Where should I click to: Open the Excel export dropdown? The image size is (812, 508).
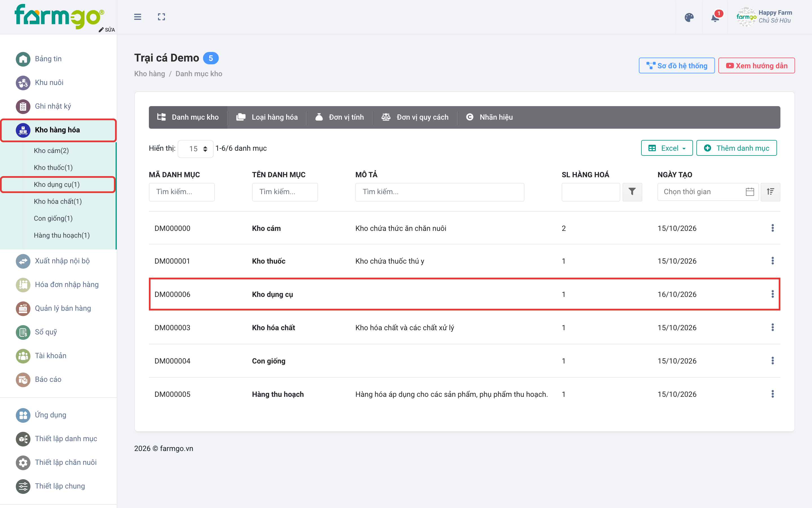pyautogui.click(x=667, y=148)
